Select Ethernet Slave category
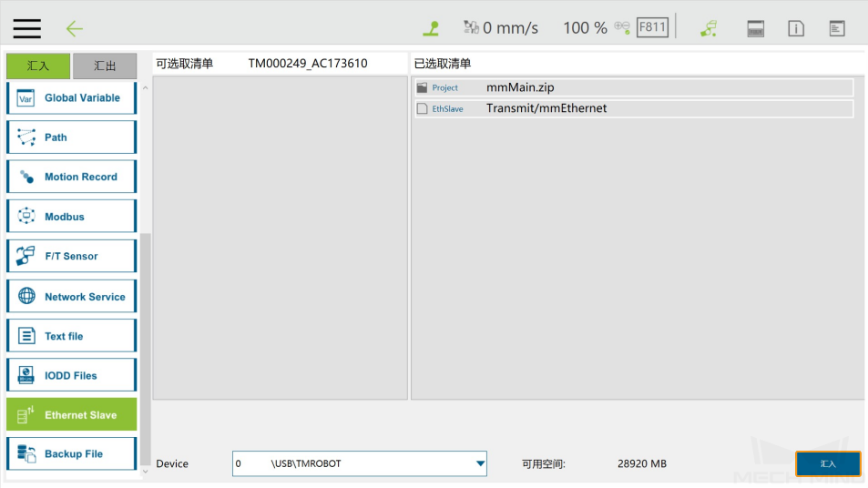Viewport: 868px width, 488px height. click(x=71, y=414)
